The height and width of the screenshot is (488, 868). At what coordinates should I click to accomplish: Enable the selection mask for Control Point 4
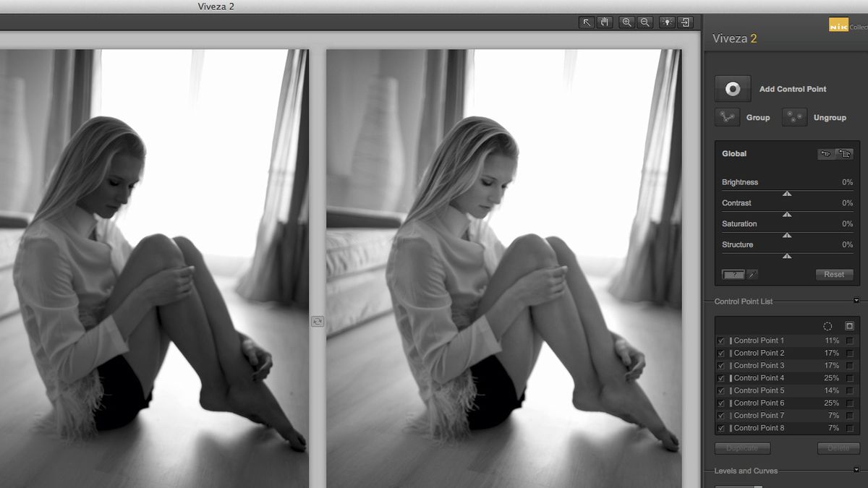[850, 378]
